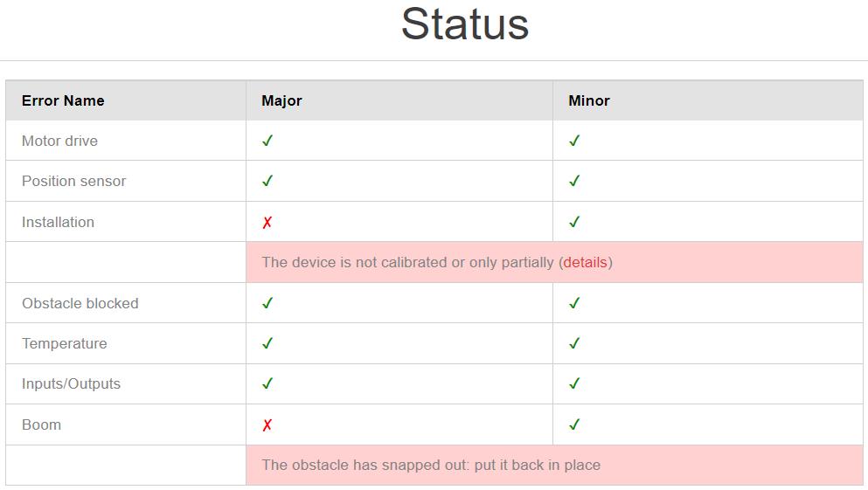Click the Error Name column header
868x490 pixels.
pyautogui.click(x=63, y=100)
